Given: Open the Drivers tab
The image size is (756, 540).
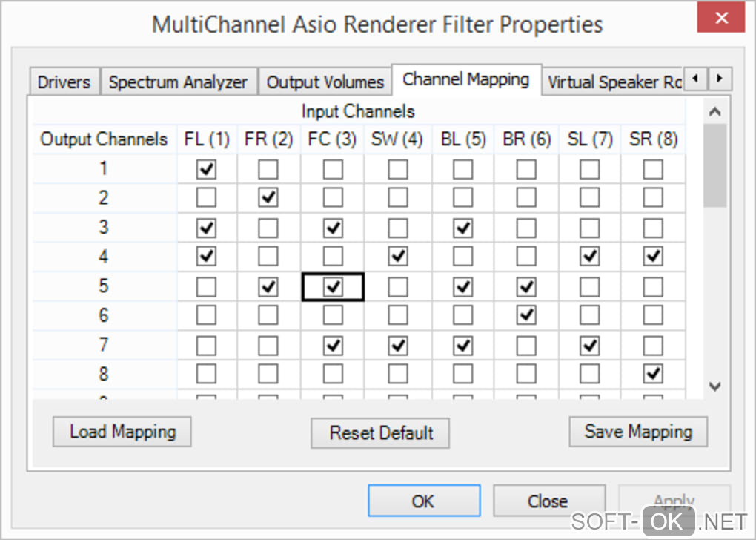Looking at the screenshot, I should [x=64, y=82].
